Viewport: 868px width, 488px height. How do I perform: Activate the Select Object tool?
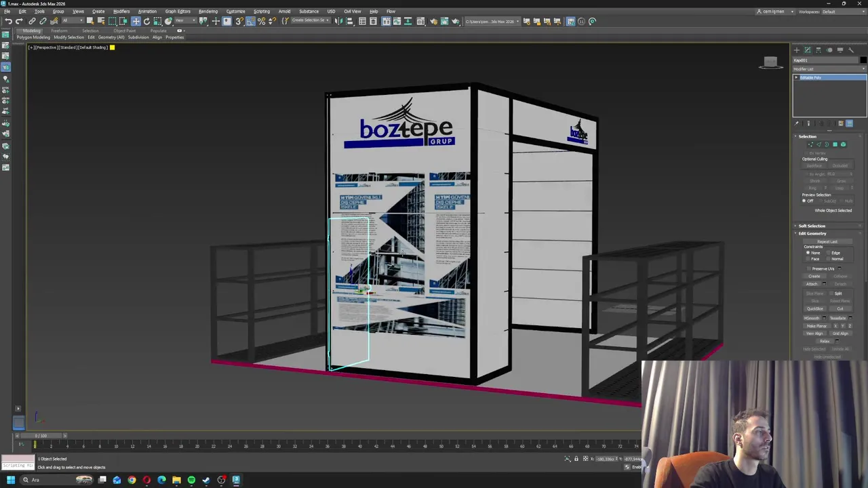click(90, 21)
